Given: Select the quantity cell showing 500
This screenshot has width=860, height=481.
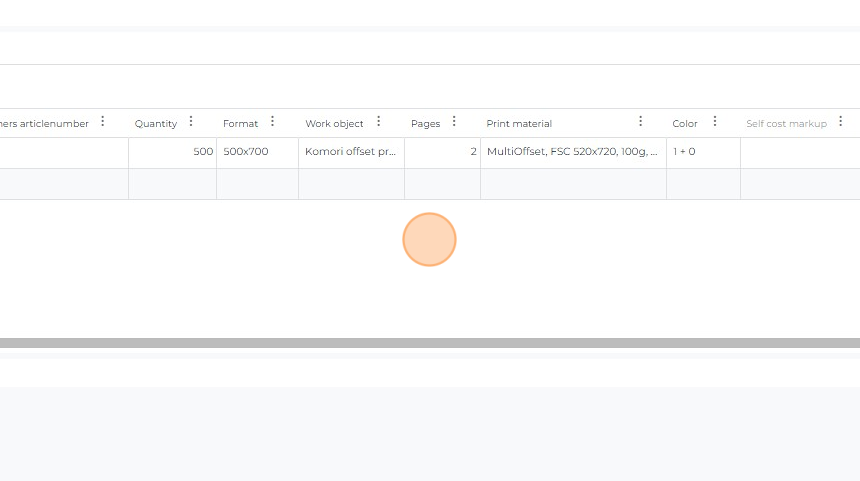Looking at the screenshot, I should coord(172,152).
